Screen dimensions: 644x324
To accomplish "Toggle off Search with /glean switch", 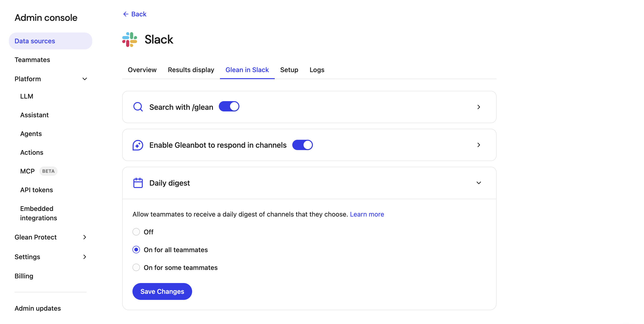I will (x=229, y=107).
